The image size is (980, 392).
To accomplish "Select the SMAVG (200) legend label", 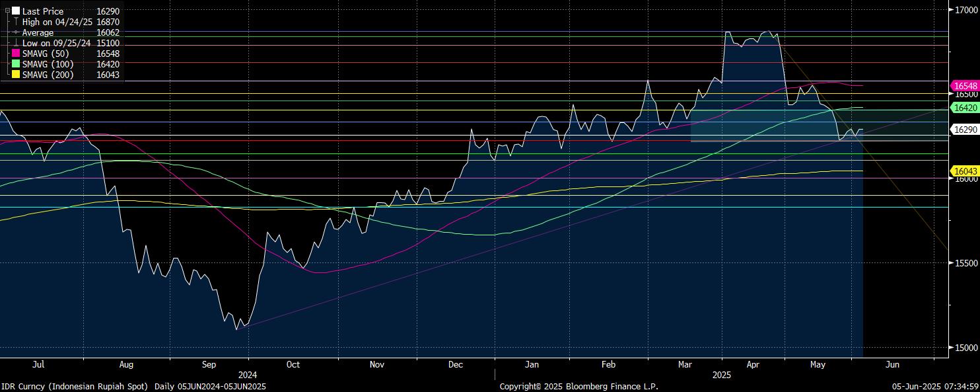I will tap(48, 75).
